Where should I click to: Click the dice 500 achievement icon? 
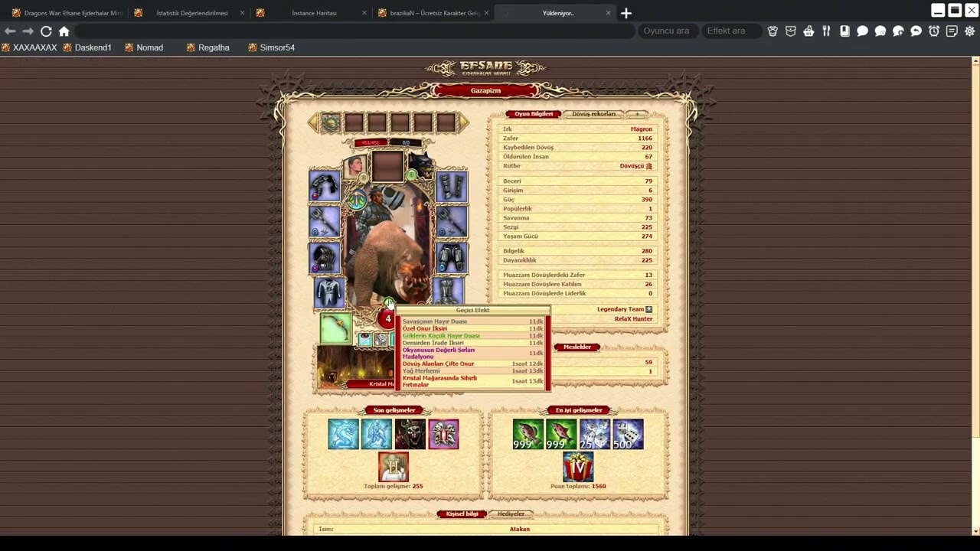[628, 434]
